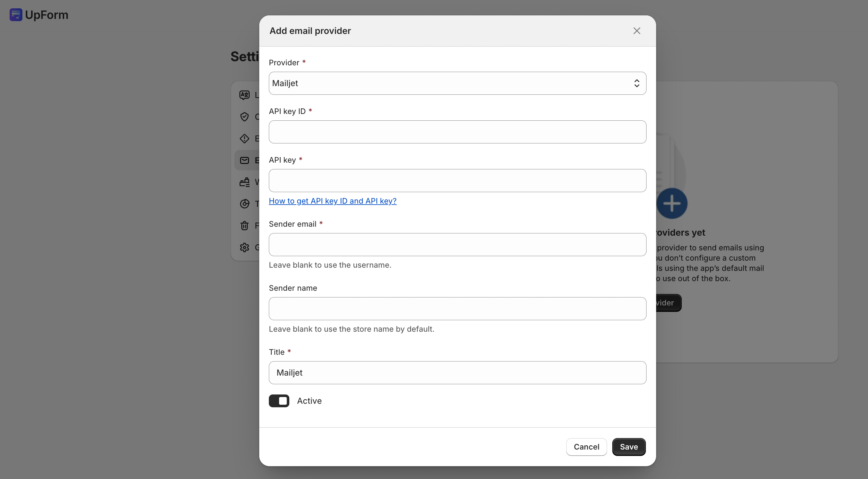The width and height of the screenshot is (868, 479).
Task: Focus the Sender name input
Action: 457,309
